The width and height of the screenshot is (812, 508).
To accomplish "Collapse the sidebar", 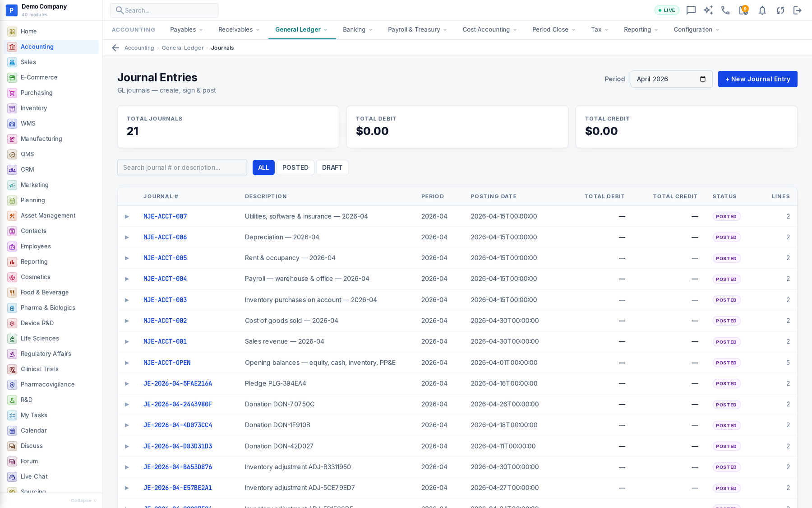I will point(83,500).
